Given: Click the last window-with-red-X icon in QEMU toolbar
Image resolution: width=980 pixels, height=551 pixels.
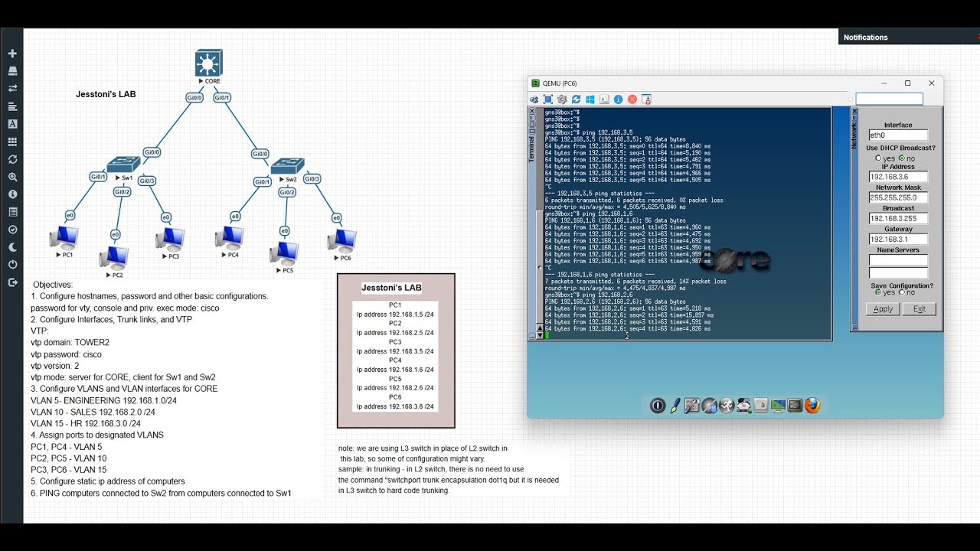Looking at the screenshot, I should click(x=646, y=99).
